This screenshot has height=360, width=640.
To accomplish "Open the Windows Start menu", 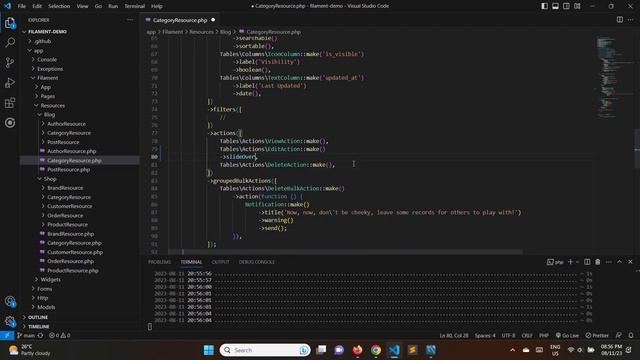I will (209, 350).
